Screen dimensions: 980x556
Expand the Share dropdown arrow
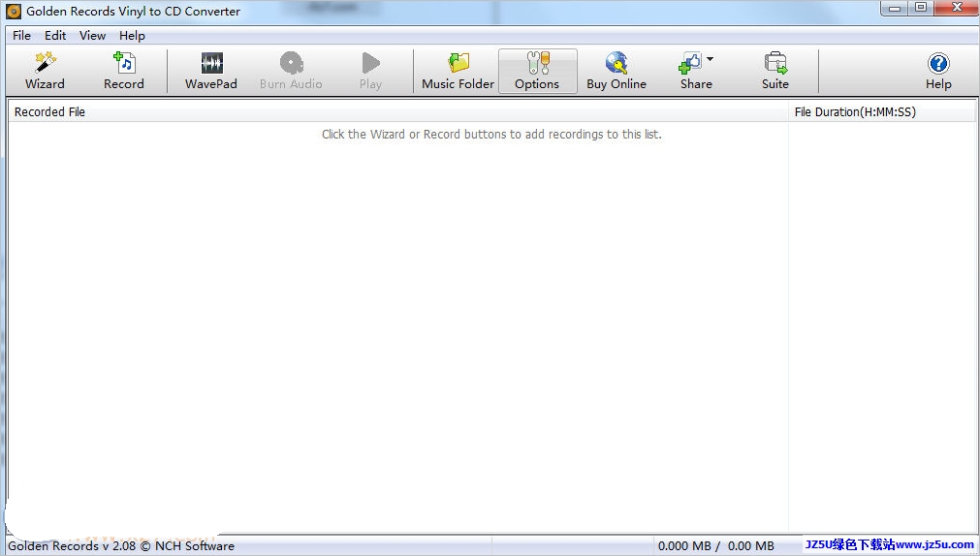[710, 59]
